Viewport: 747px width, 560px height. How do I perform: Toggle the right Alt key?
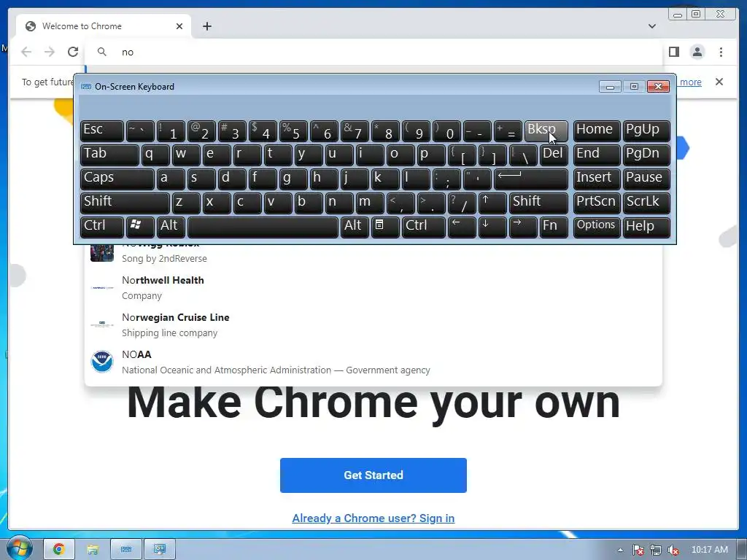[355, 227]
